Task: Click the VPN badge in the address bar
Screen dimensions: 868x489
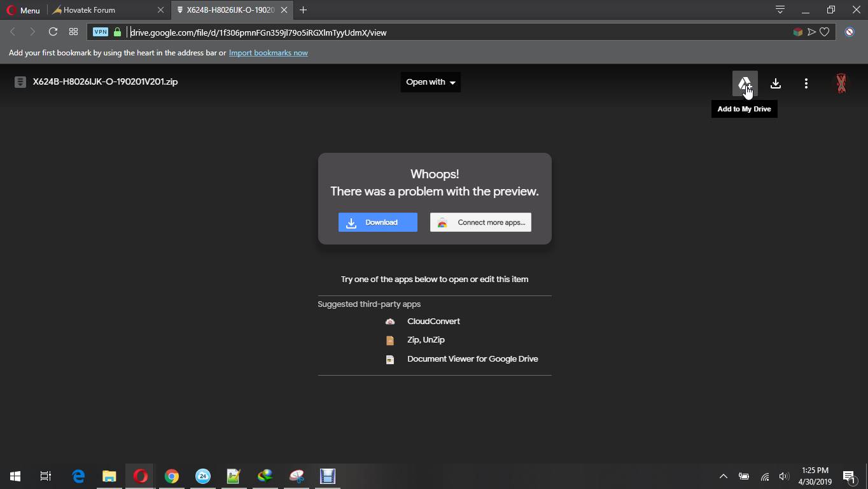Action: click(100, 32)
